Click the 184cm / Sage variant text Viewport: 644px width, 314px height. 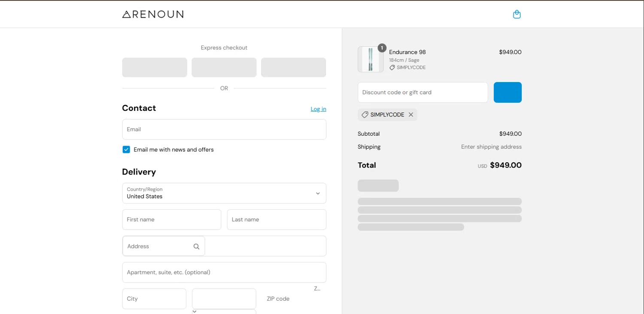tap(404, 60)
